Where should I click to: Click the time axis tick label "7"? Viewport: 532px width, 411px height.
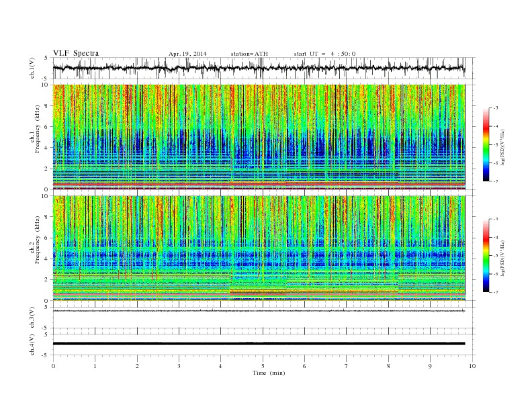coord(346,366)
